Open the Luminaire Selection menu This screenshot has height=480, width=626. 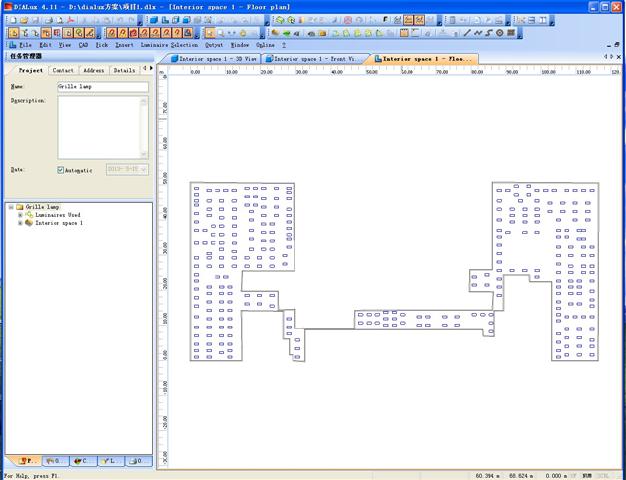(169, 45)
